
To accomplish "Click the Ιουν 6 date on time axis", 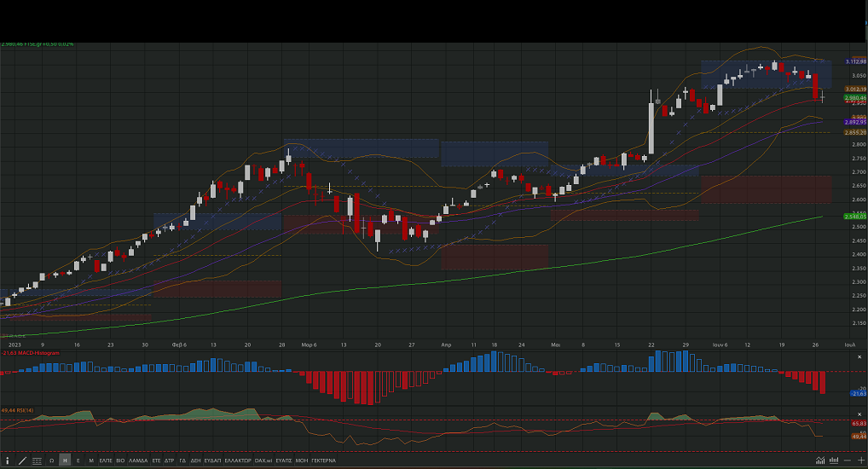I will (720, 345).
